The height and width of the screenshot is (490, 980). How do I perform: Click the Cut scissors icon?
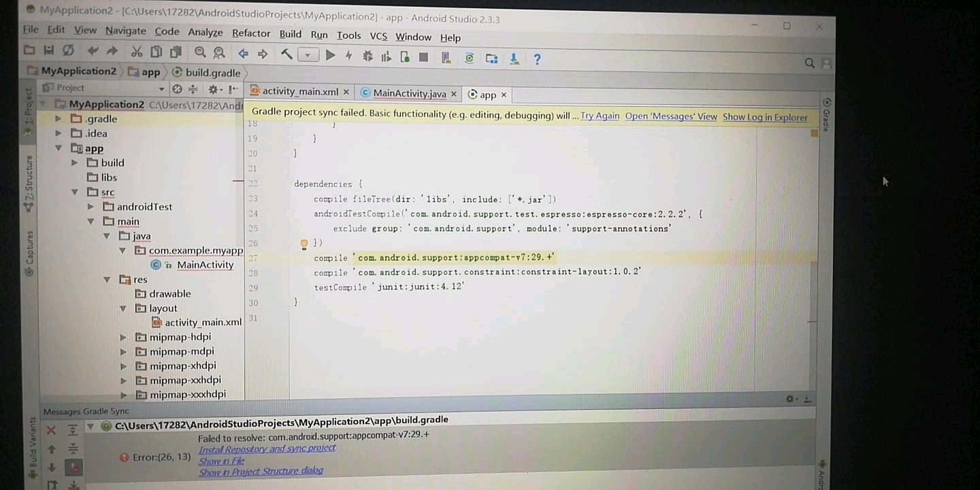pos(137,52)
